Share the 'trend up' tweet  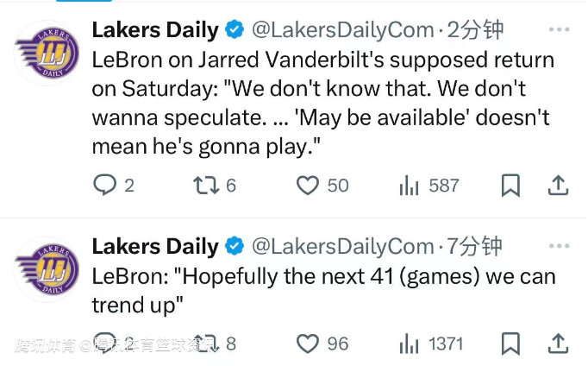pyautogui.click(x=559, y=344)
